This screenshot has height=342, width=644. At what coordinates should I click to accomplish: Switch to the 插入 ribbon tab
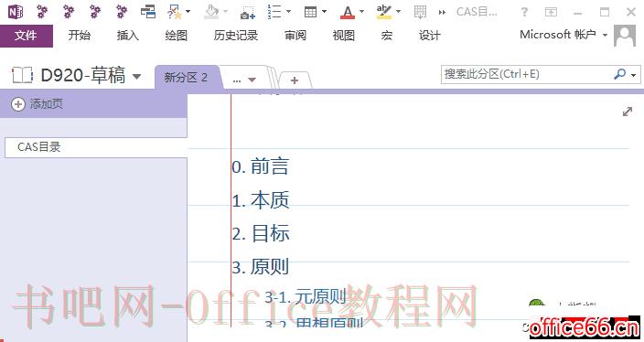128,36
